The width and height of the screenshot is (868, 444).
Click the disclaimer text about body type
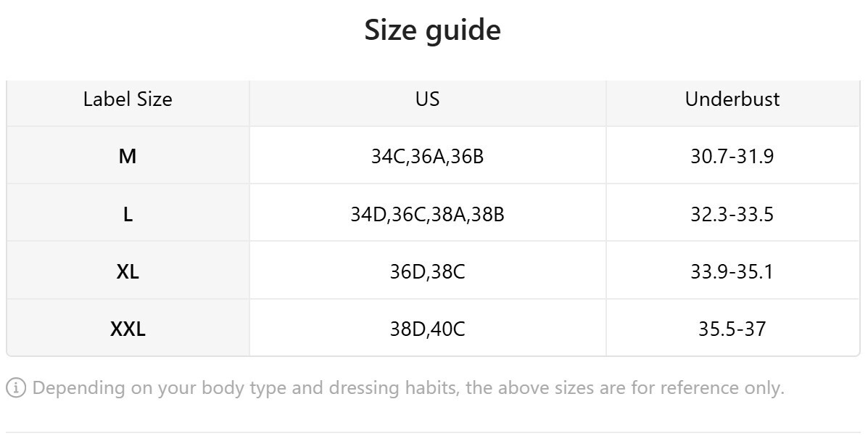408,388
